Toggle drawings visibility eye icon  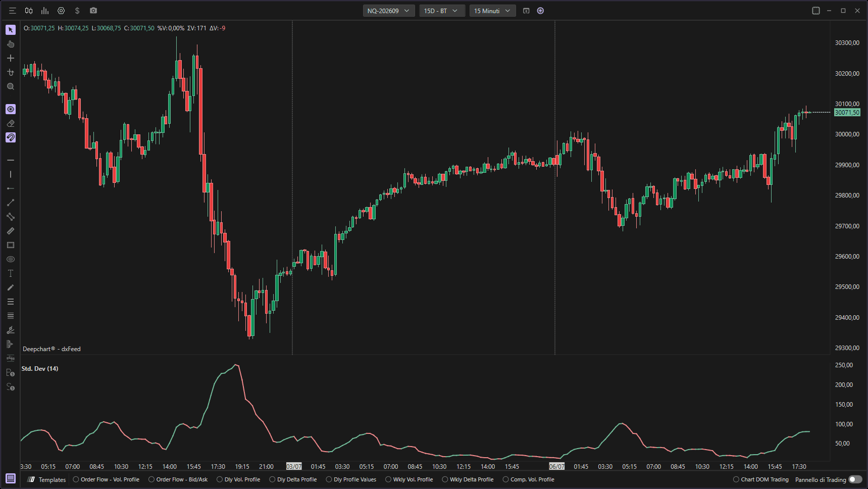11,109
